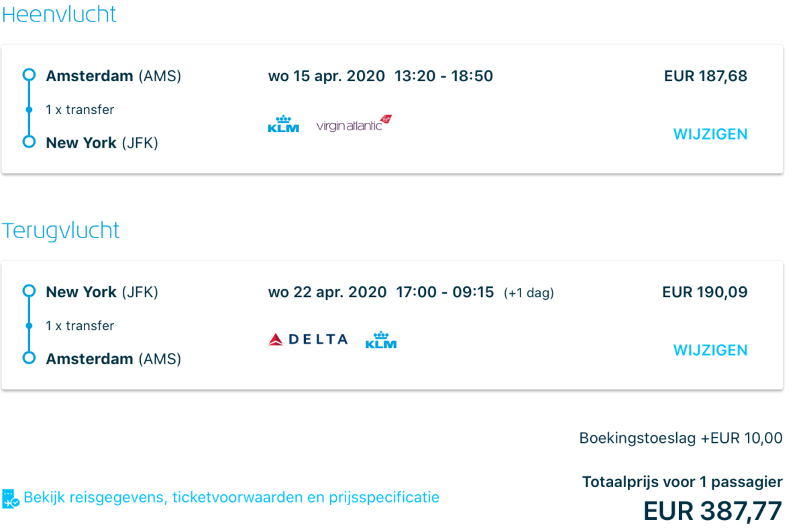Viewport: 805px width, 532px height.
Task: Click the Virgin Atlantic logo
Action: [x=354, y=124]
